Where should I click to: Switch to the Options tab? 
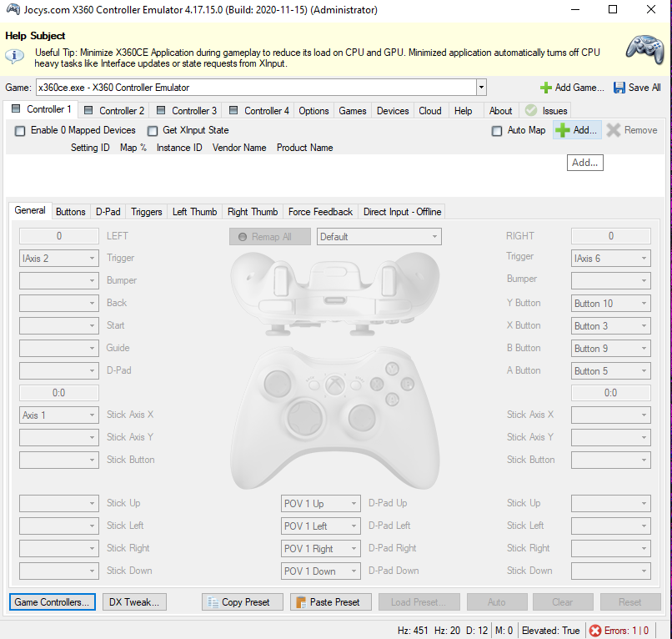click(313, 111)
